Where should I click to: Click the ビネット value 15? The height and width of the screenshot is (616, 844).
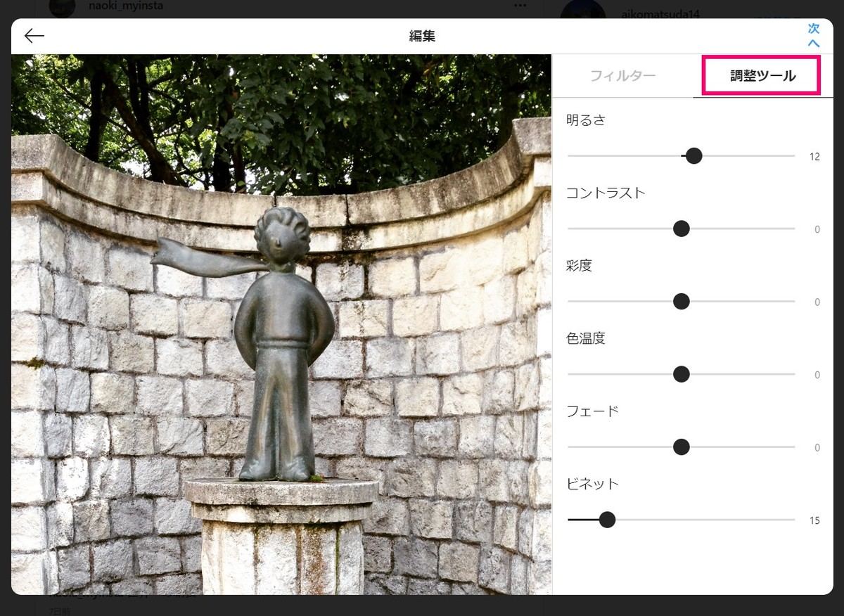tap(814, 521)
